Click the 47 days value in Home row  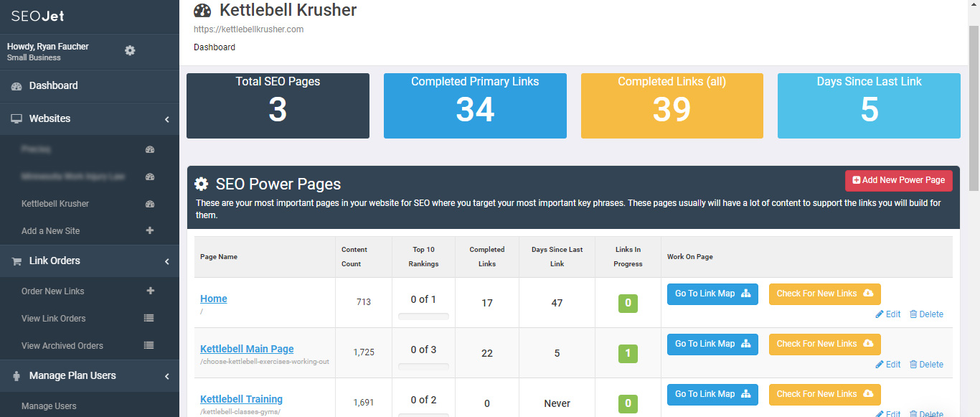point(557,303)
